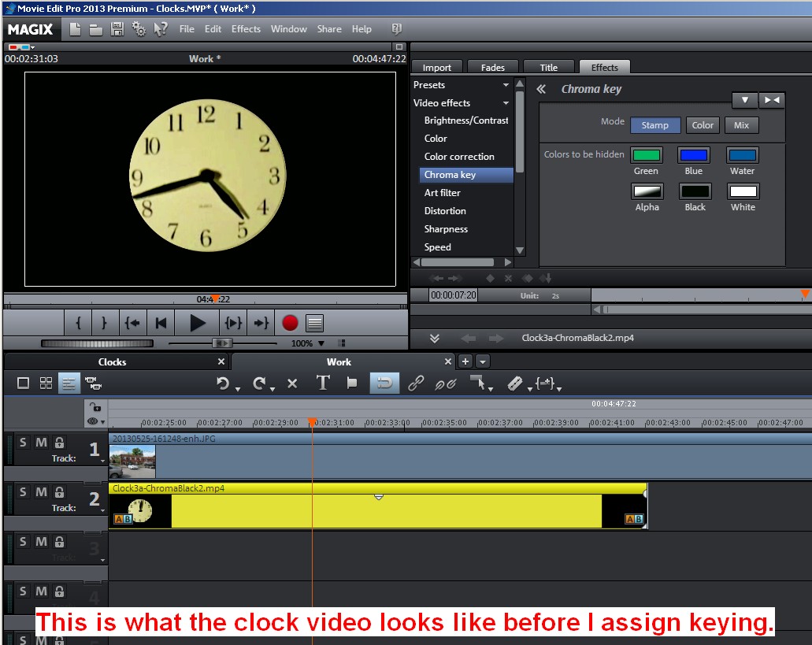812x645 pixels.
Task: Add a new movie with the + tab button
Action: [x=465, y=361]
